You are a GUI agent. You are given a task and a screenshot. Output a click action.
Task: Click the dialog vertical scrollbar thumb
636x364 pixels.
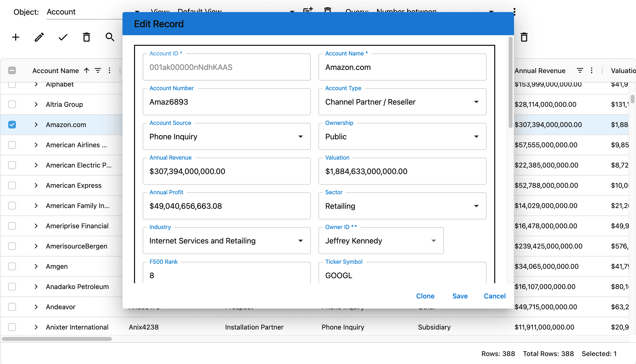(x=510, y=82)
